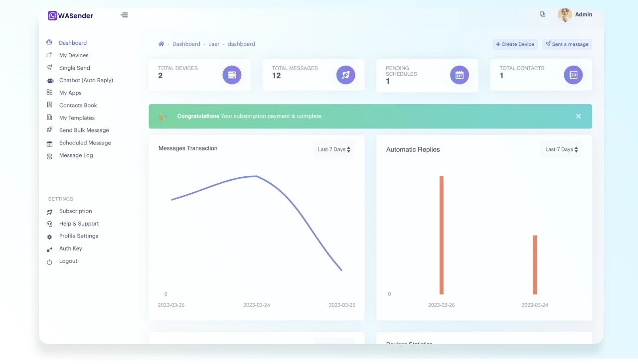Click the My Devices sidebar icon

[x=49, y=55]
